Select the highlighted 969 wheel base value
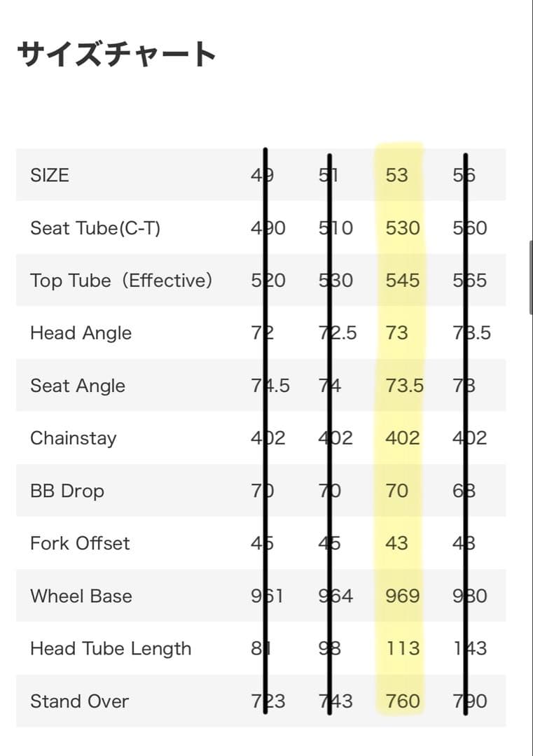Screen dimensions: 533x756 [x=403, y=596]
